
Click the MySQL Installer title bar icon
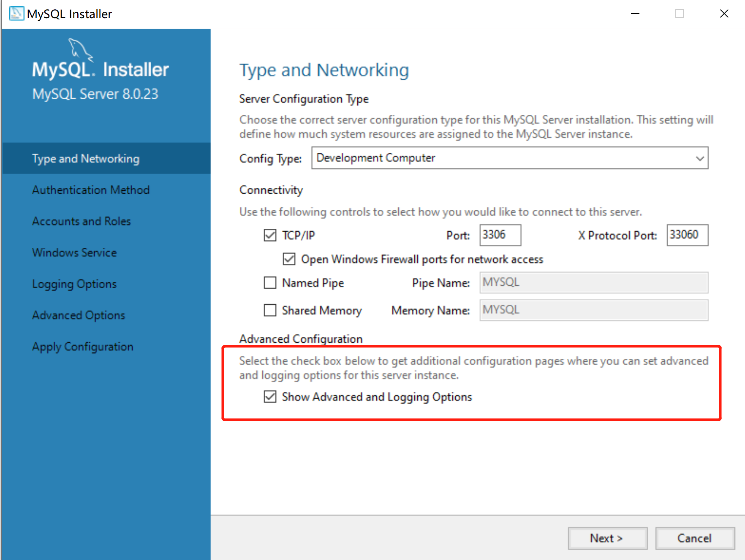[16, 13]
